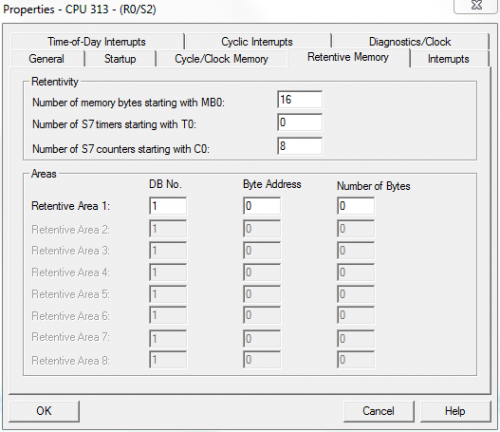Click Retentive Area 3 DB No. field
500x432 pixels.
[x=168, y=250]
